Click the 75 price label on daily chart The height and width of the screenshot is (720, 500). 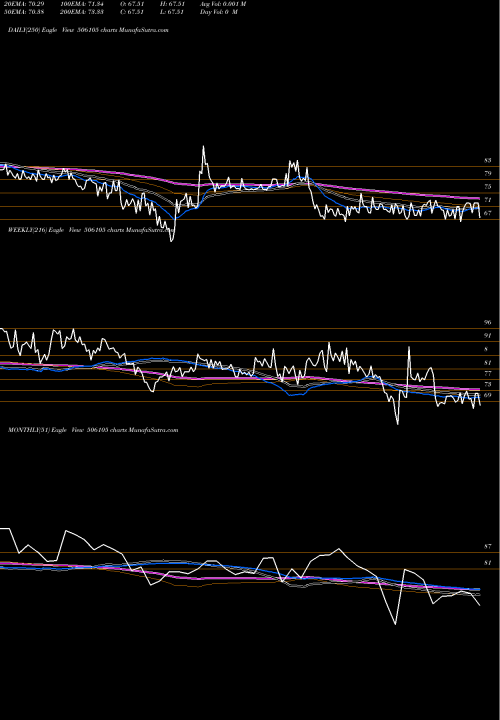click(x=488, y=187)
